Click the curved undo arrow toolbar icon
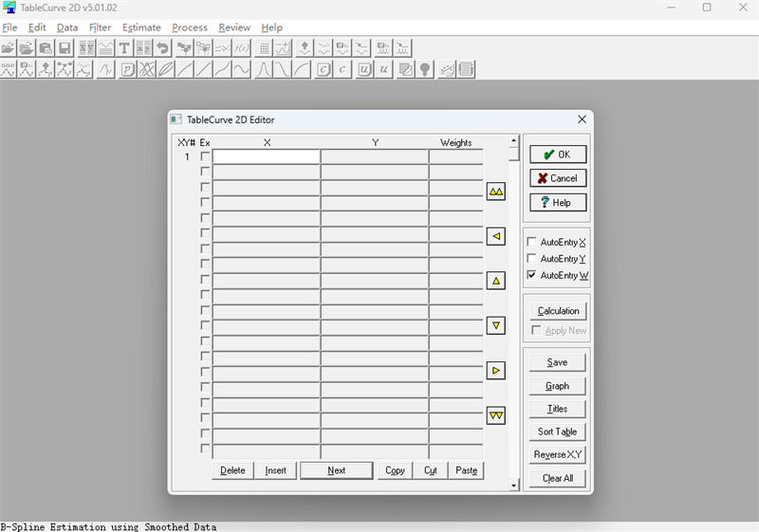 coord(162,48)
